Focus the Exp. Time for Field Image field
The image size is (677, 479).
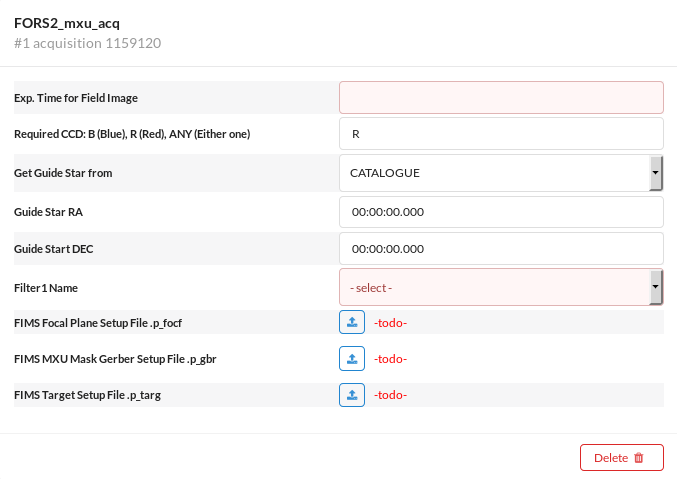(x=501, y=97)
